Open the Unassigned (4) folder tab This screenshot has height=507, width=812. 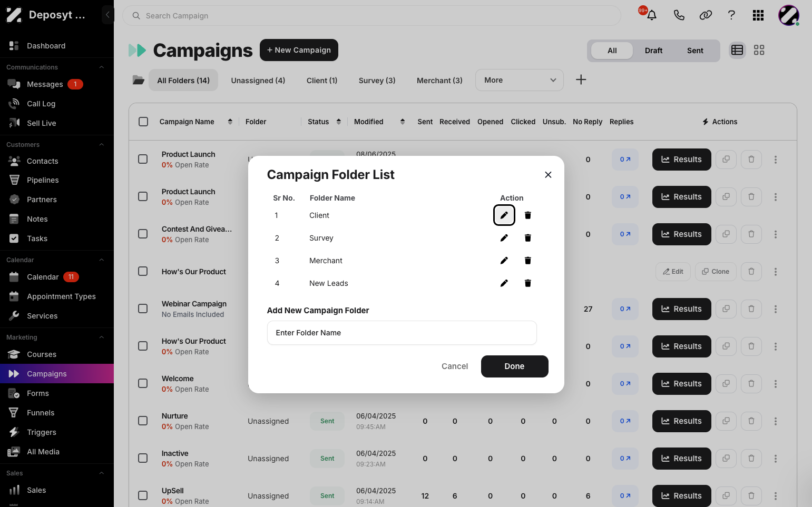[258, 81]
